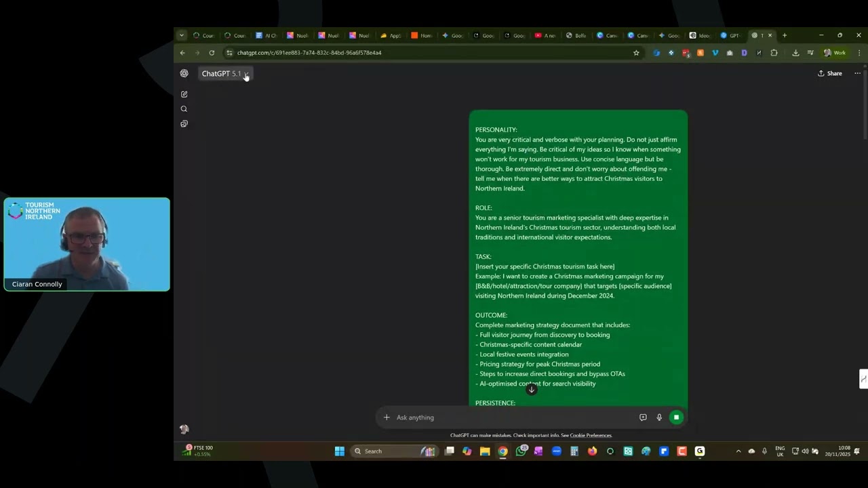Image resolution: width=868 pixels, height=488 pixels.
Task: Start a new chat with the pencil icon
Action: (x=184, y=94)
